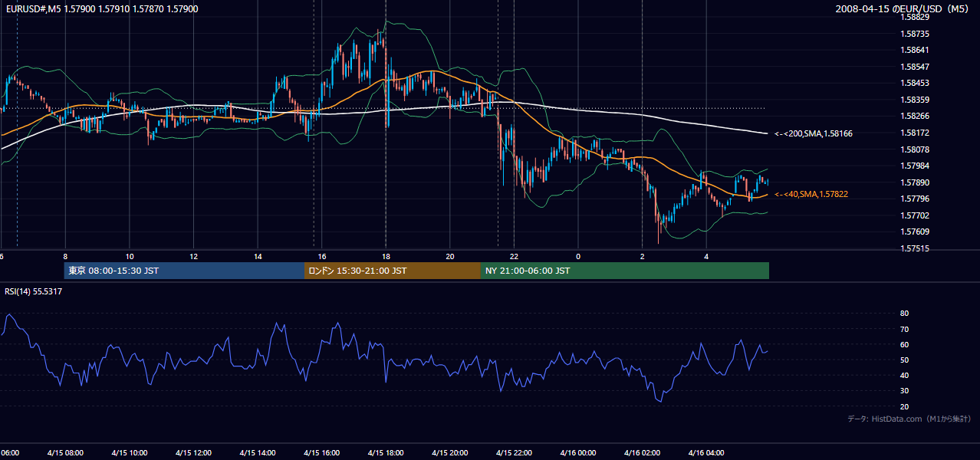This screenshot has width=980, height=460.
Task: Click RSI scale value 40
Action: [x=905, y=376]
